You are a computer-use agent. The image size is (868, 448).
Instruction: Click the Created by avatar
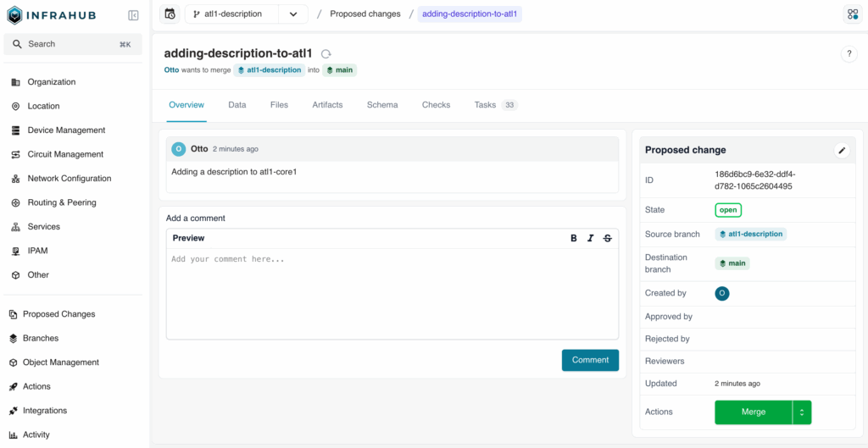pyautogui.click(x=722, y=293)
